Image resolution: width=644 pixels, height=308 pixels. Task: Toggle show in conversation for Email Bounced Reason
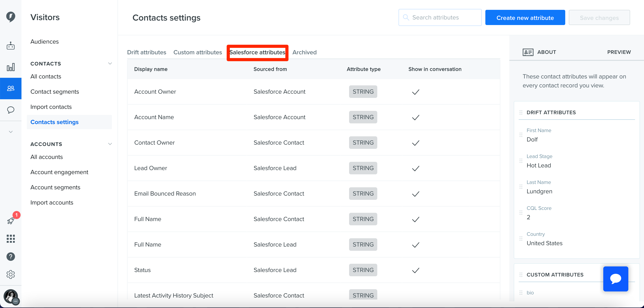[x=416, y=194]
